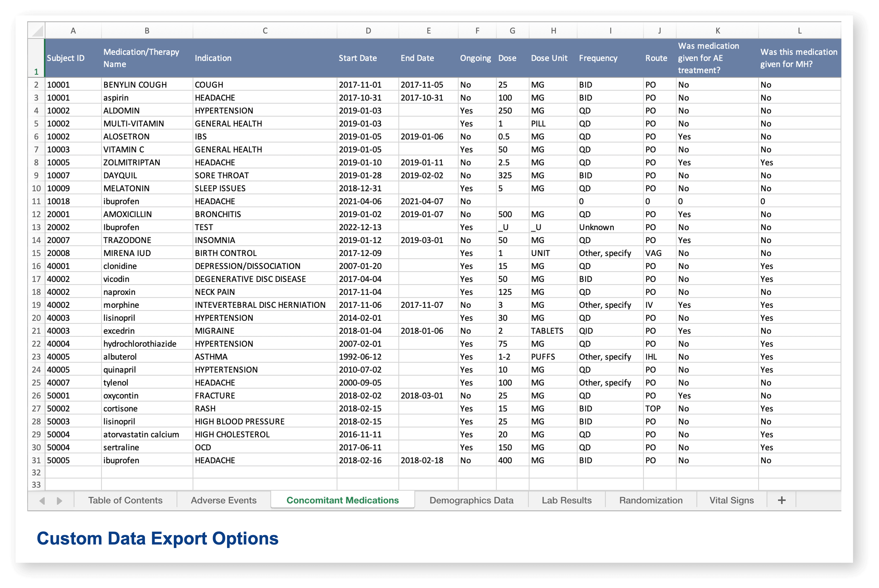Go to the Vital Signs tab
The image size is (879, 588).
731,500
